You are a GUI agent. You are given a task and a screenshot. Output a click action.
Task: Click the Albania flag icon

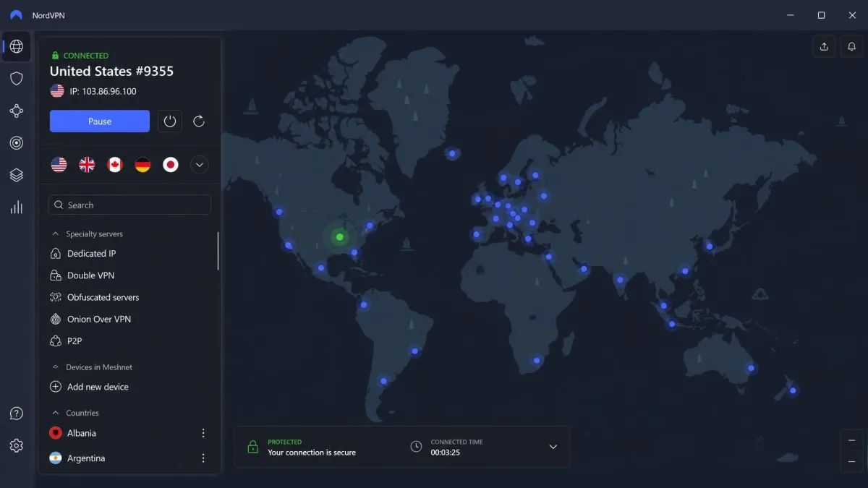pos(55,433)
